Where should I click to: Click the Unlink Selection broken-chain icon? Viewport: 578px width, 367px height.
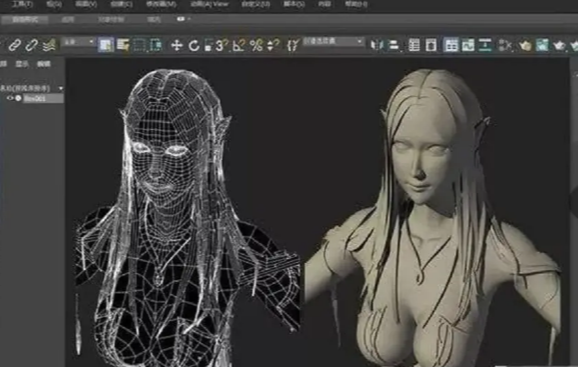(31, 45)
